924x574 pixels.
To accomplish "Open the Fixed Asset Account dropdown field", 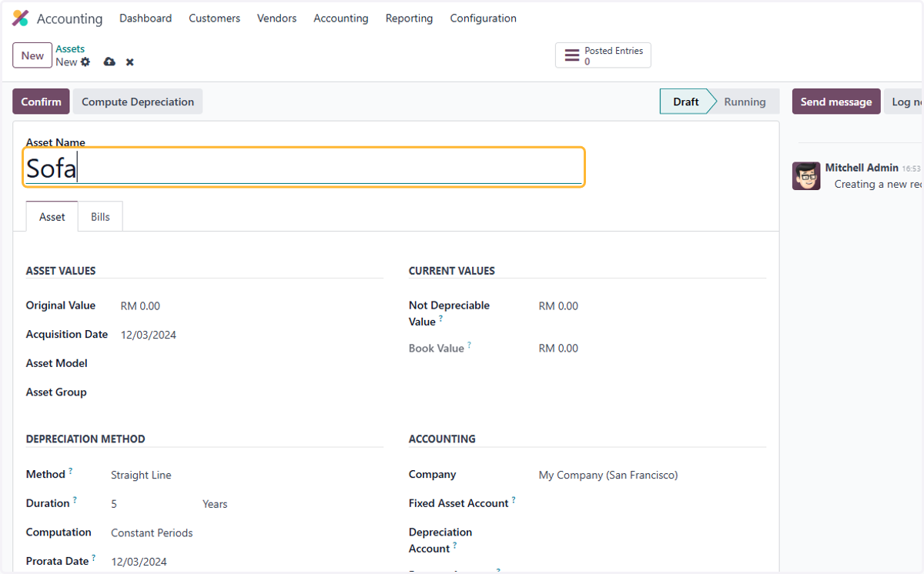I will (x=651, y=504).
